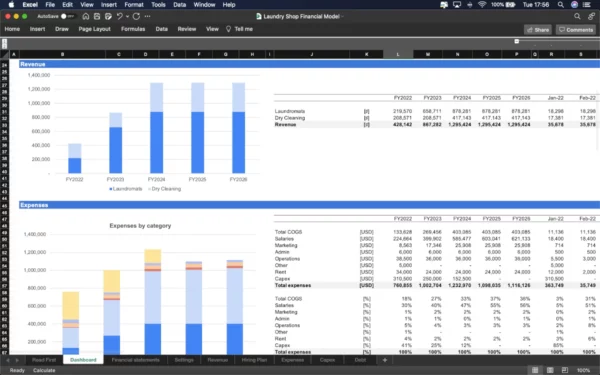Screen dimensions: 600x375
Task: Click Calculate in the status bar
Action: point(44,370)
